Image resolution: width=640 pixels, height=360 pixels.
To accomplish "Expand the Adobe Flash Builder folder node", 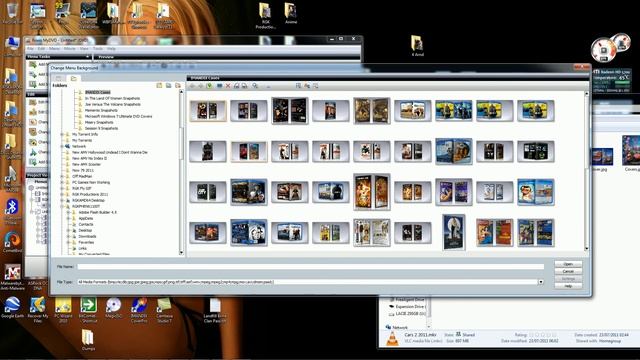I will pos(69,212).
